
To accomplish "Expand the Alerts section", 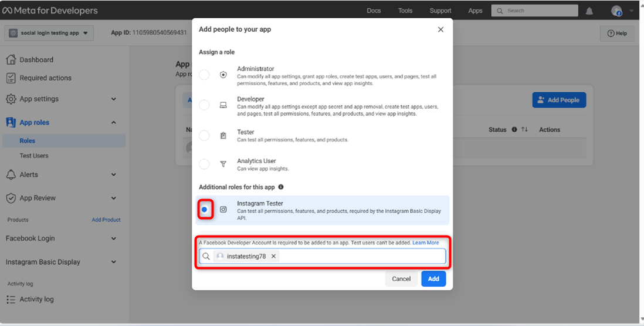I will point(114,174).
